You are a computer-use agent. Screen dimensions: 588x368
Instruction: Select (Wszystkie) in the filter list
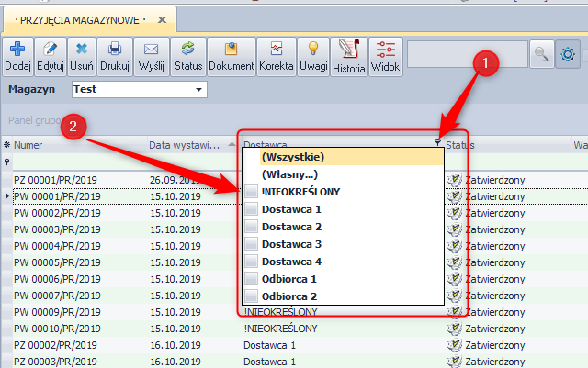293,157
